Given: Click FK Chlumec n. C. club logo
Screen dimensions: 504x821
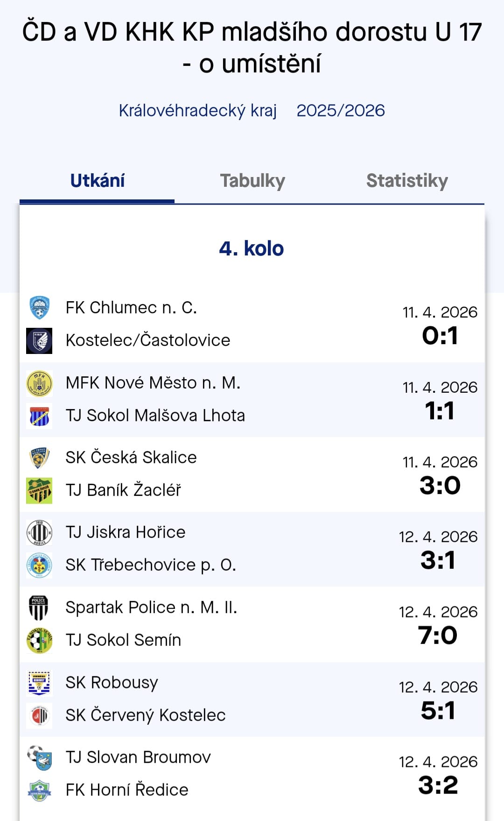Looking at the screenshot, I should (39, 308).
